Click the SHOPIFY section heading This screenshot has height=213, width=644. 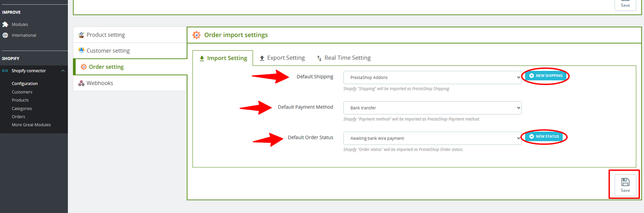click(10, 59)
